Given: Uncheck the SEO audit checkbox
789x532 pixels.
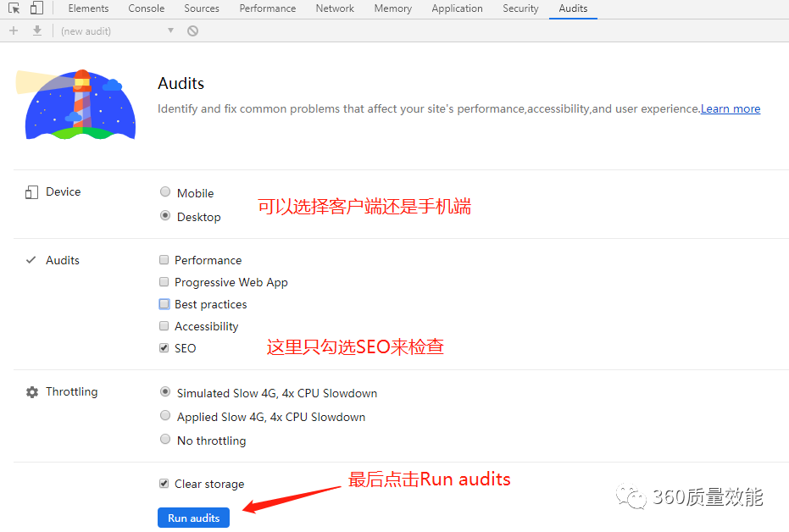Looking at the screenshot, I should pos(164,348).
